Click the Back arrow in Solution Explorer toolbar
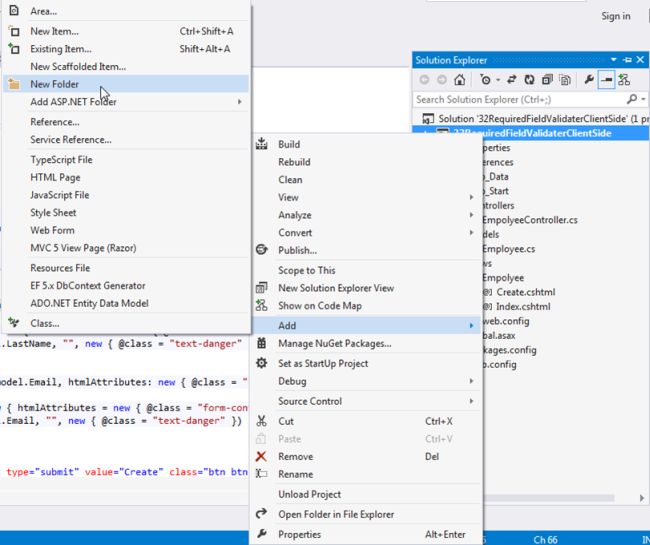The width and height of the screenshot is (650, 545). 424,80
